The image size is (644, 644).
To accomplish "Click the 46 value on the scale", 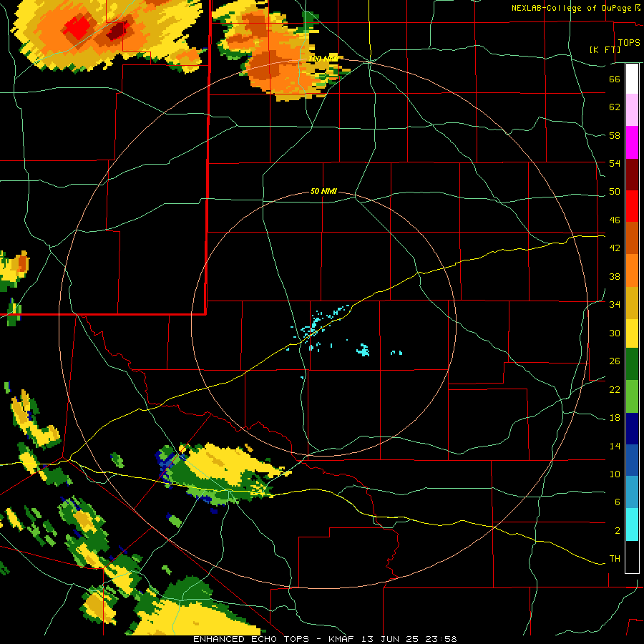I will point(615,220).
